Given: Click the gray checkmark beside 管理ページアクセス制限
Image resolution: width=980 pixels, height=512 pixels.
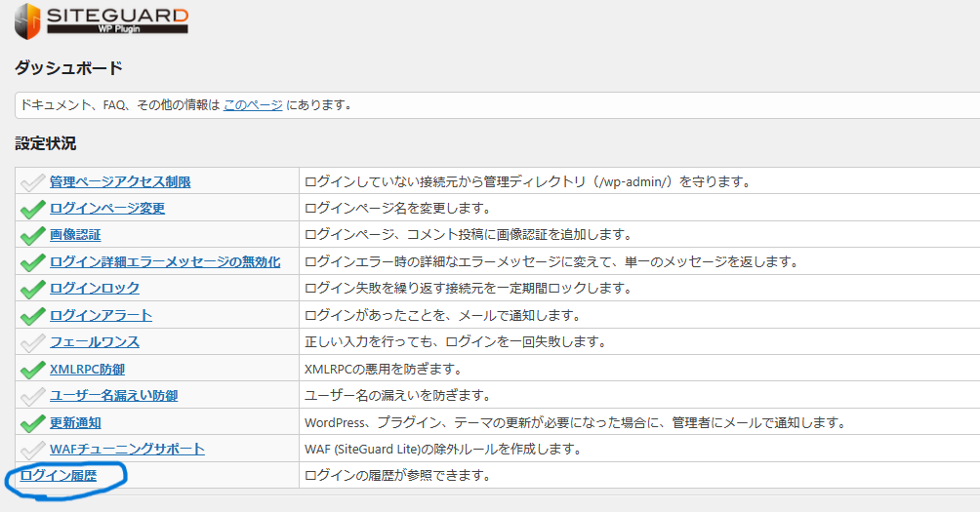Looking at the screenshot, I should 32,182.
